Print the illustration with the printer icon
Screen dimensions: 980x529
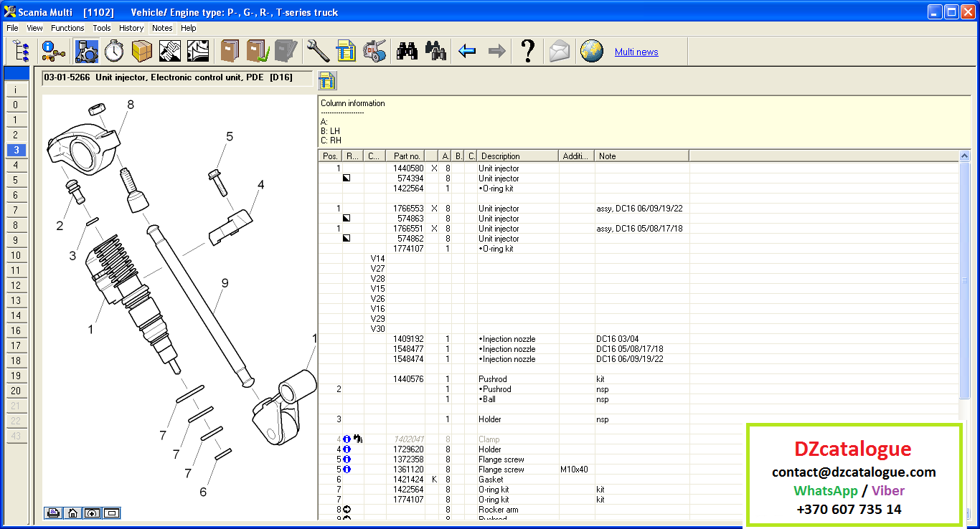click(x=53, y=513)
